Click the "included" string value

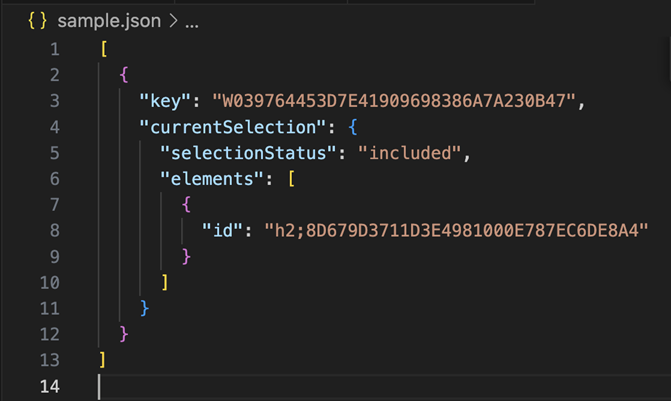(410, 153)
